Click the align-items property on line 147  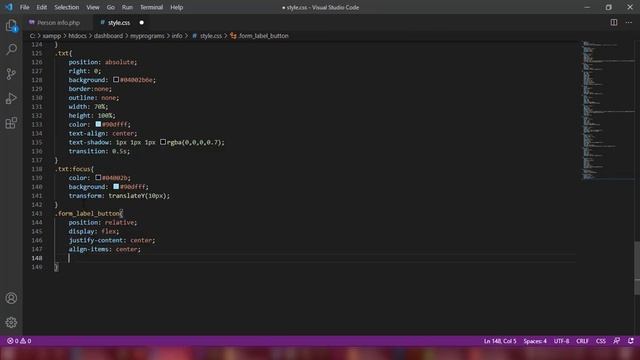click(88, 249)
